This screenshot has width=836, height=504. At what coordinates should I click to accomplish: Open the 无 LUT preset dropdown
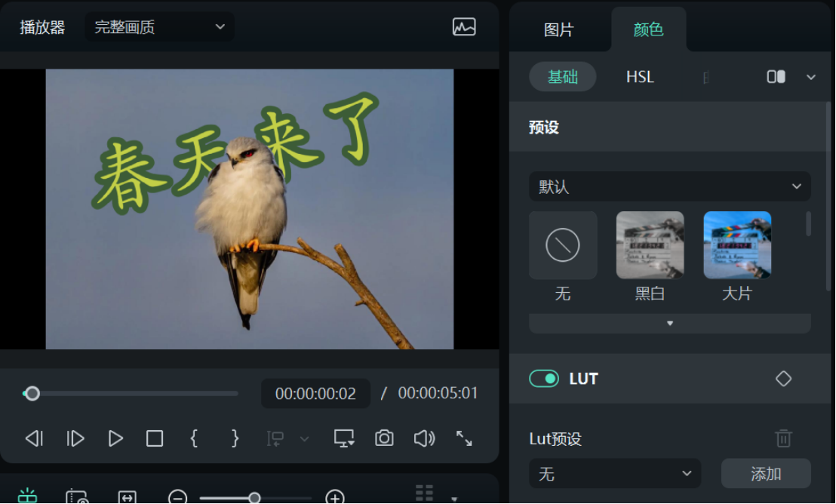(x=615, y=474)
